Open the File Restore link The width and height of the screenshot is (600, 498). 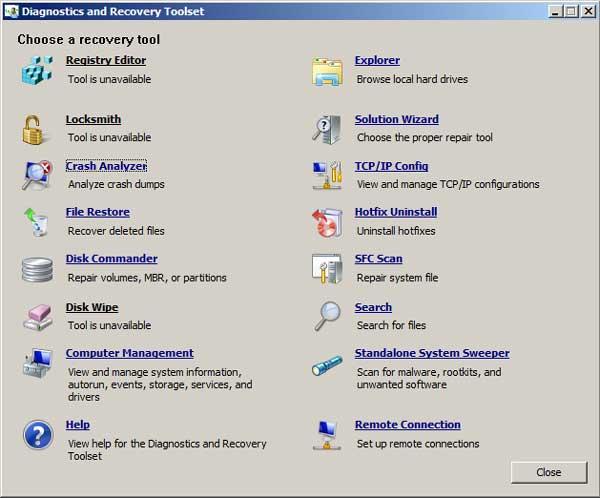click(x=98, y=212)
